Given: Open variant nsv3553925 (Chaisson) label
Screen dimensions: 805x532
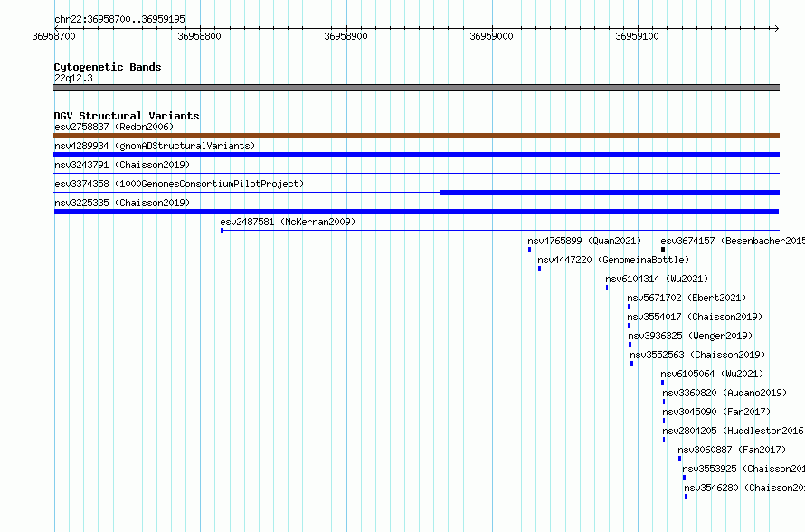Looking at the screenshot, I should tap(743, 469).
